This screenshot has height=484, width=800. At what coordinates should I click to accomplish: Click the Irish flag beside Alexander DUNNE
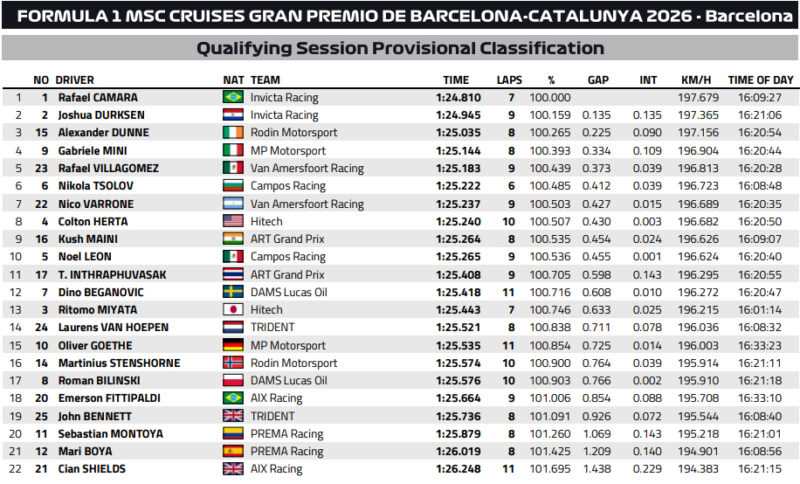click(233, 133)
